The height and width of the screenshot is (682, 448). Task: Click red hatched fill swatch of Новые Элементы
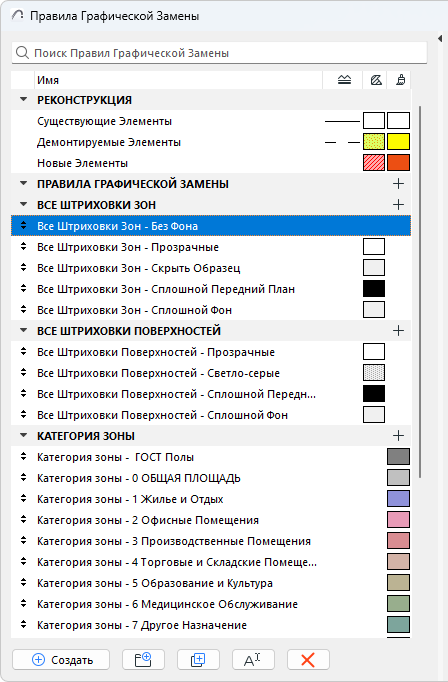tap(374, 163)
